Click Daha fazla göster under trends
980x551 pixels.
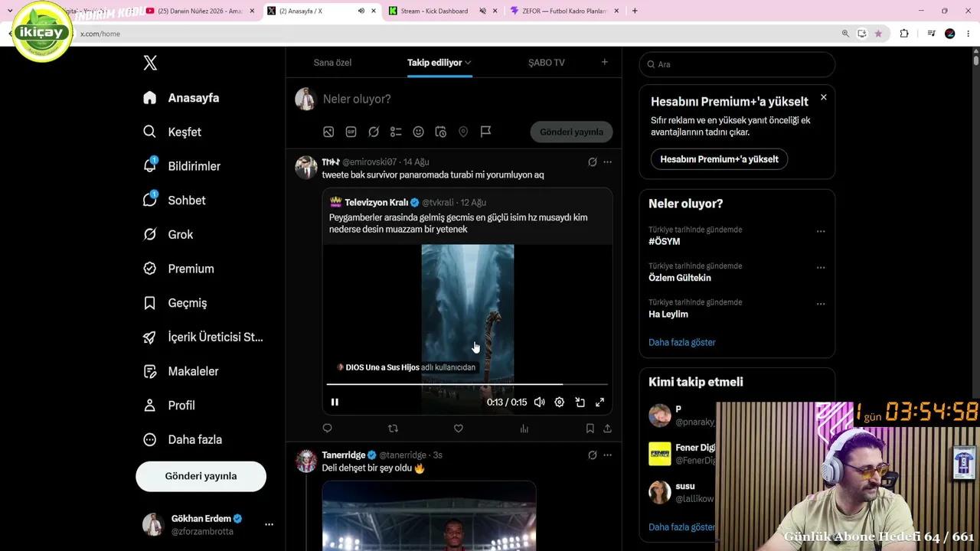pos(681,342)
